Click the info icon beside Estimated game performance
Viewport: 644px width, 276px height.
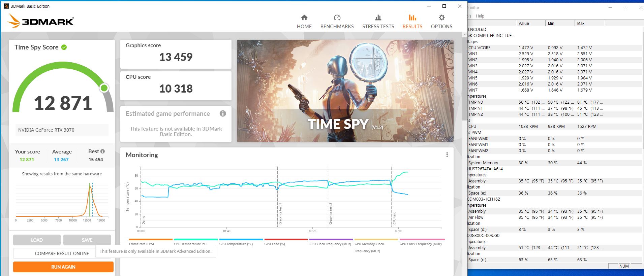click(223, 113)
